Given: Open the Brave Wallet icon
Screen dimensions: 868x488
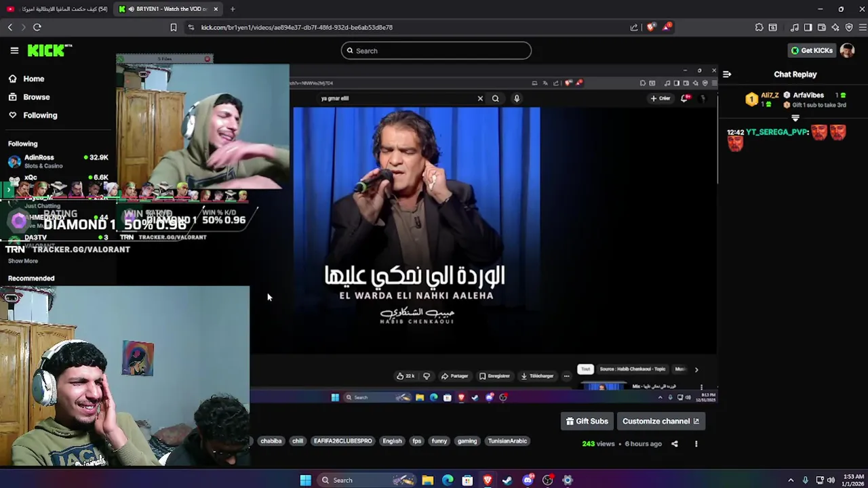Looking at the screenshot, I should click(x=822, y=27).
